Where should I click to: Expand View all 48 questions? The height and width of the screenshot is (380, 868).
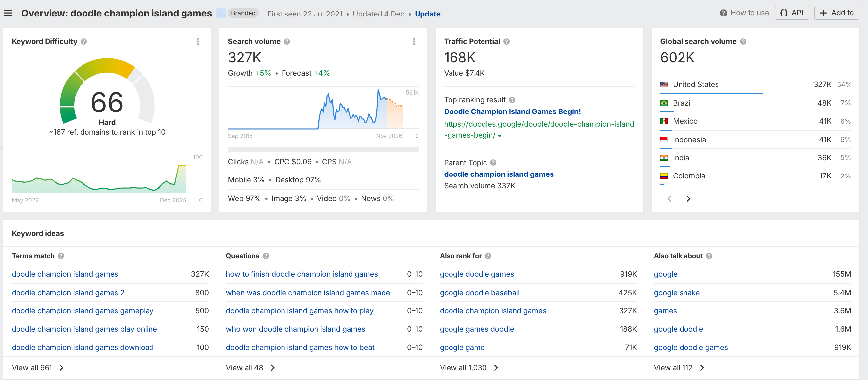pyautogui.click(x=250, y=368)
